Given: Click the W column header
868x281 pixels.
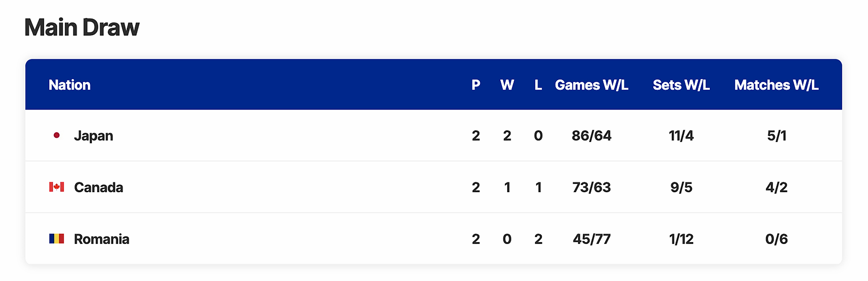Looking at the screenshot, I should [507, 85].
